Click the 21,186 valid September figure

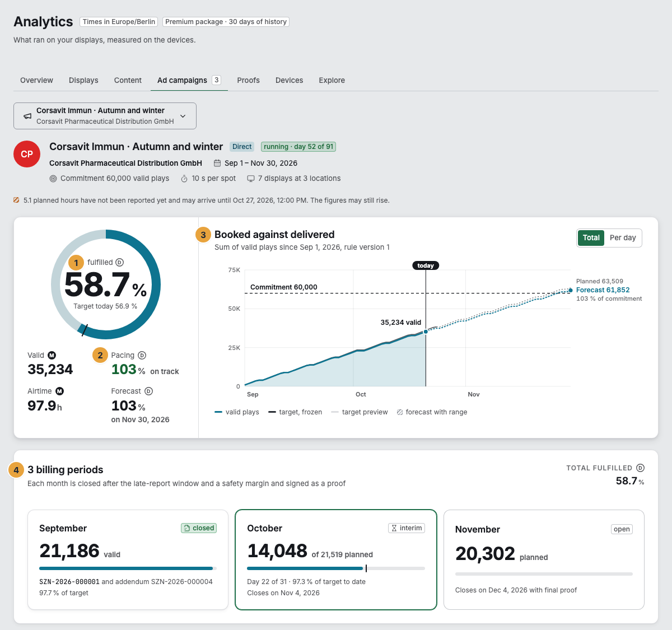pyautogui.click(x=80, y=551)
